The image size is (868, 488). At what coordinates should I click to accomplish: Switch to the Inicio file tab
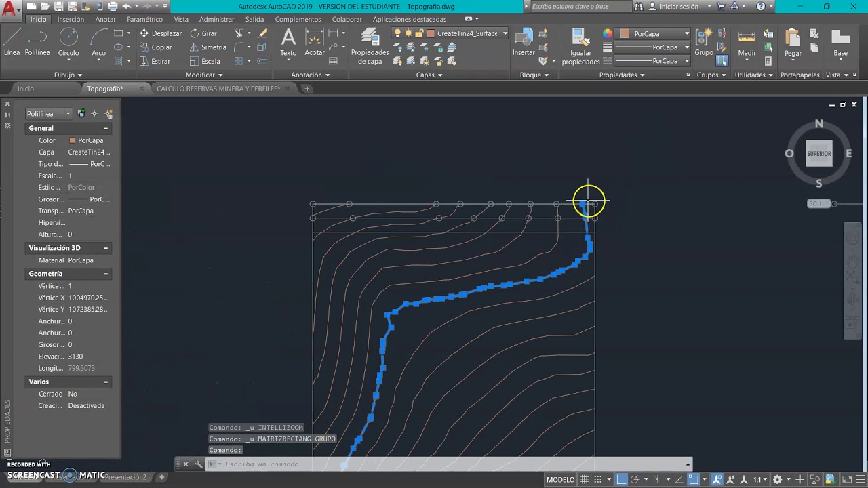pos(25,89)
